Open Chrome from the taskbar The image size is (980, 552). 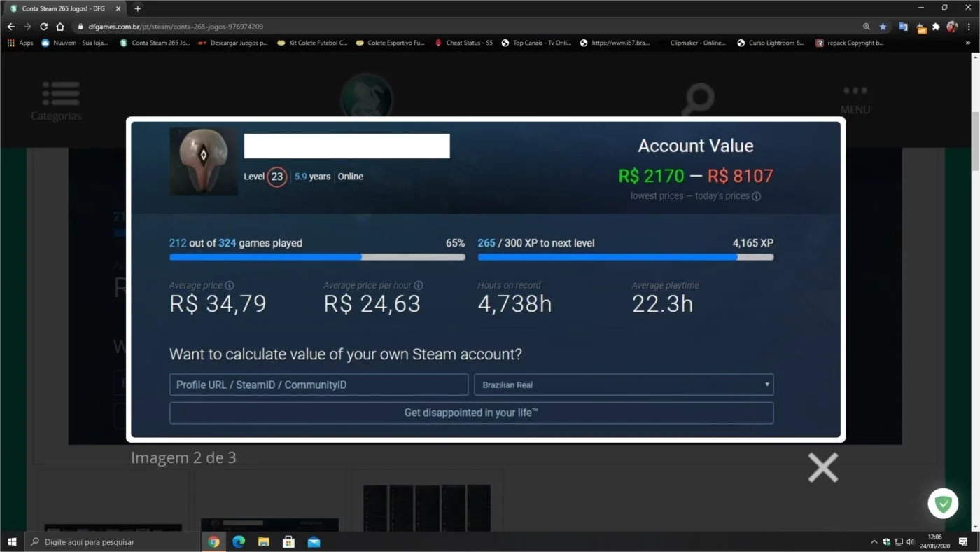pos(213,541)
